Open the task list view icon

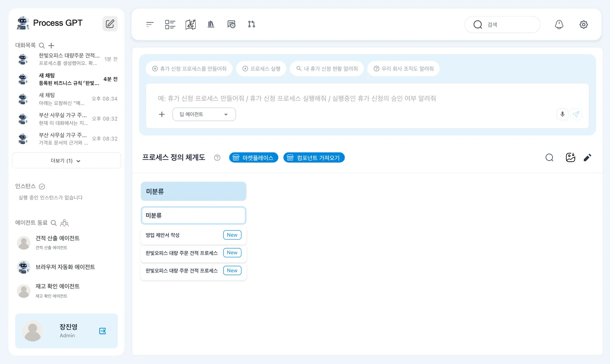170,24
